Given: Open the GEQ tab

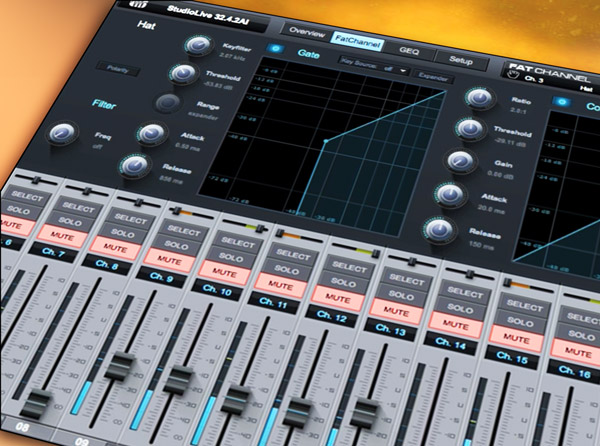Looking at the screenshot, I should (409, 50).
